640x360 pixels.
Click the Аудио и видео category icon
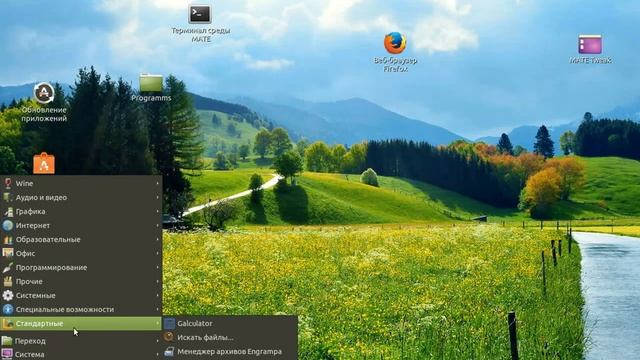click(x=8, y=198)
